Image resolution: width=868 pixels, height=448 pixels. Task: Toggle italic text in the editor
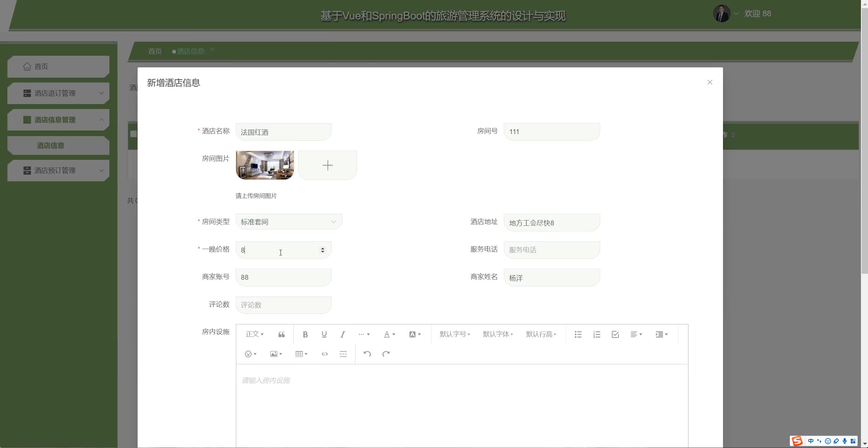[343, 334]
